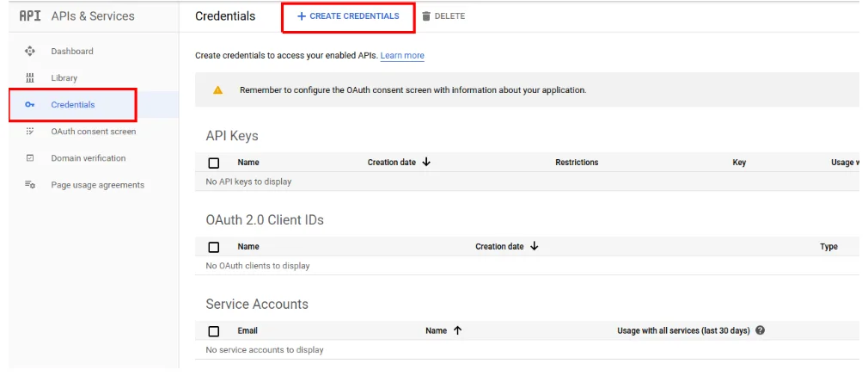
Task: Follow the Learn more link
Action: (402, 55)
